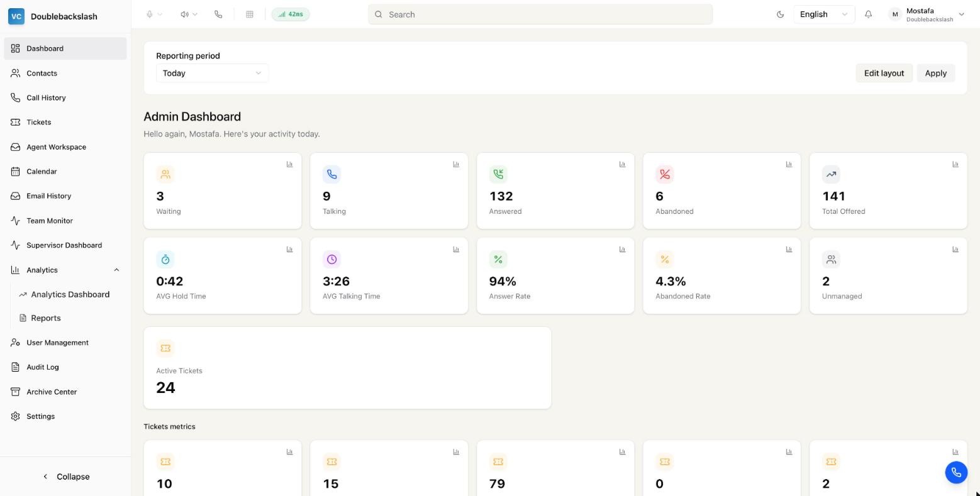Open the English language dropdown

click(x=823, y=14)
